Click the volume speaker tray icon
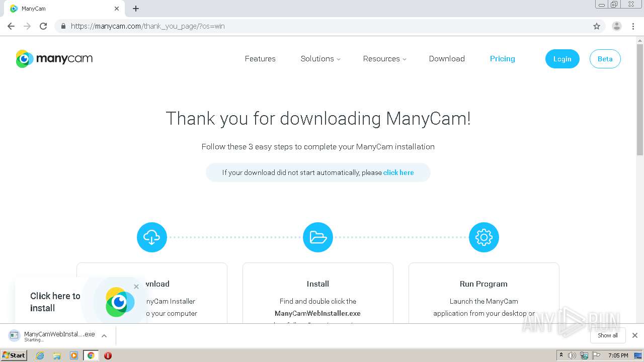This screenshot has width=644, height=362. click(572, 355)
